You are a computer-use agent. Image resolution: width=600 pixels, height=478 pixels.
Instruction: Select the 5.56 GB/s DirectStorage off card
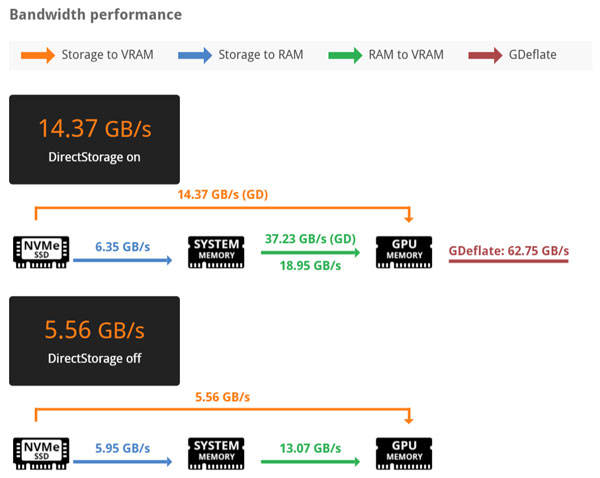click(94, 340)
